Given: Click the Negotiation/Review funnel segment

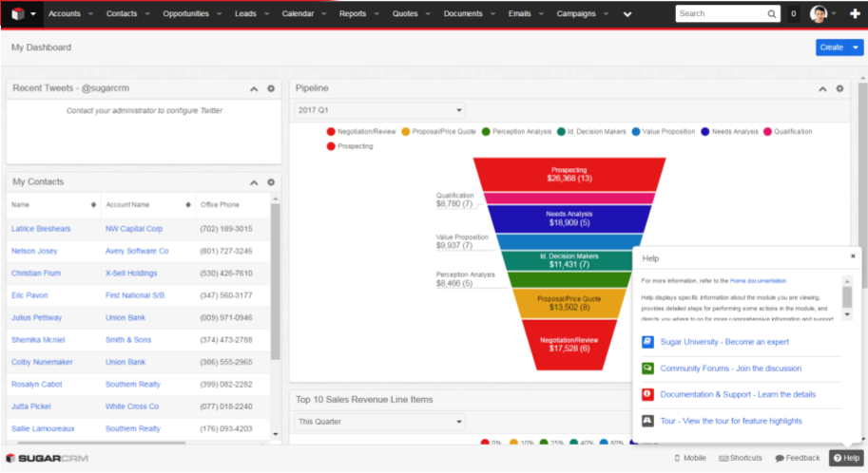Looking at the screenshot, I should click(x=569, y=345).
